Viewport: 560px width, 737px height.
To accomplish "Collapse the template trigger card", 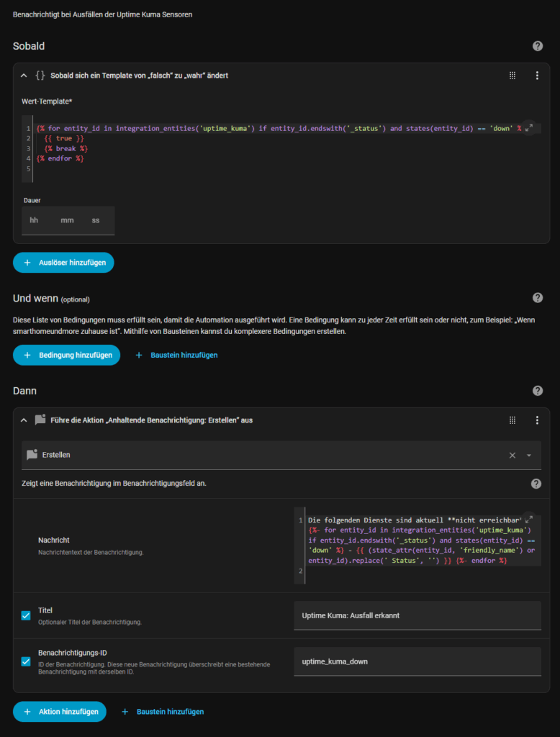I will [24, 75].
